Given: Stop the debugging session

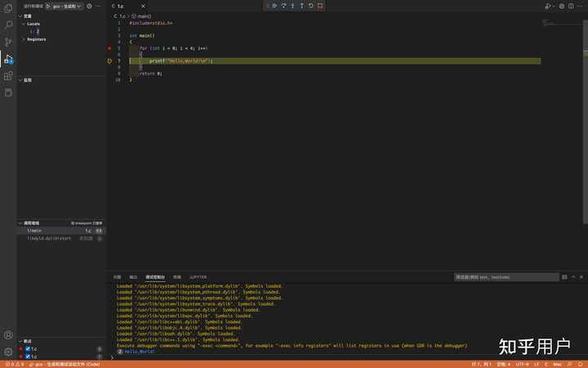Looking at the screenshot, I should click(x=320, y=6).
